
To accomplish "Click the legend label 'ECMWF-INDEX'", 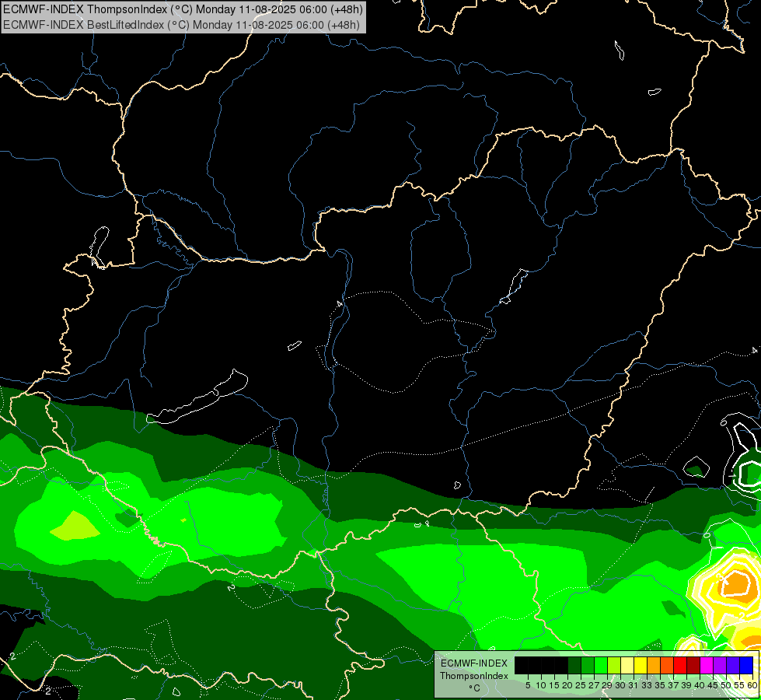I will [474, 663].
